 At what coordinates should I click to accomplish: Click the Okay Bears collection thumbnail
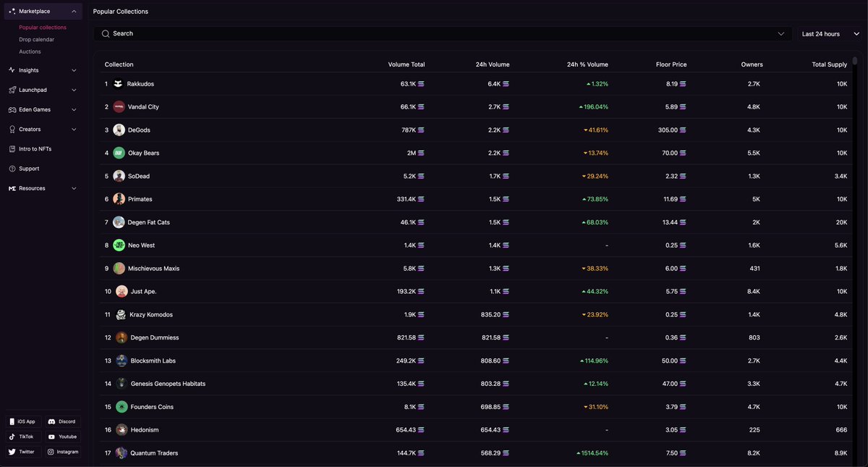[119, 153]
